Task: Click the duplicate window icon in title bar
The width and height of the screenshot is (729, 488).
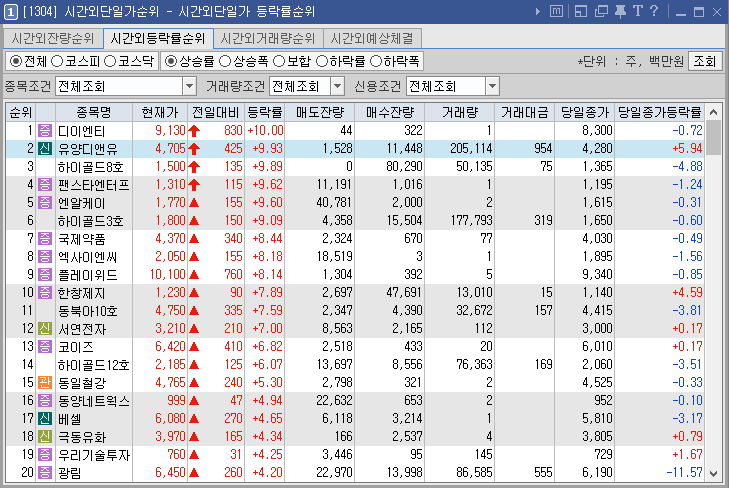Action: click(601, 11)
